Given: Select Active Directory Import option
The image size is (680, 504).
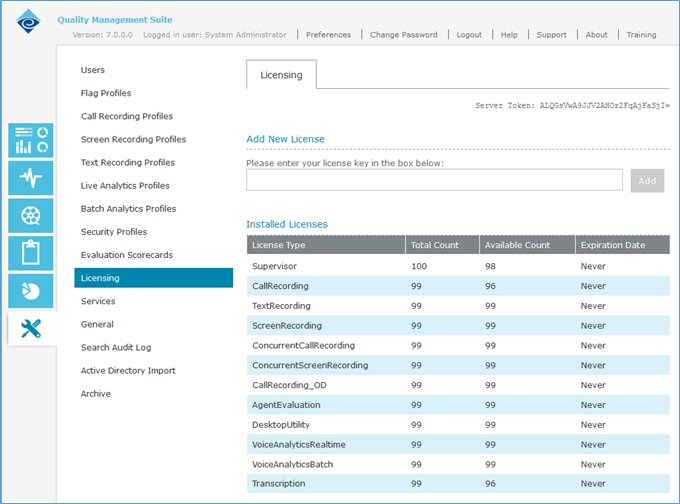Looking at the screenshot, I should point(128,371).
